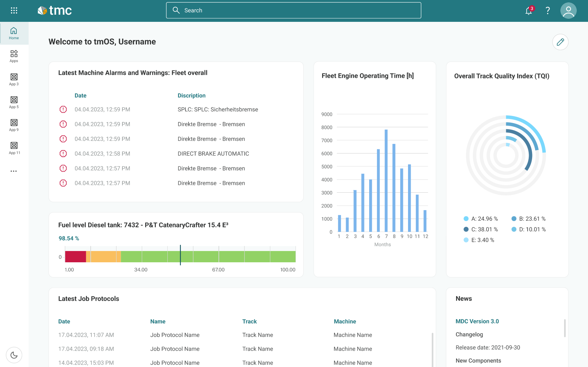This screenshot has height=367, width=588.
Task: Open App 3 in sidebar
Action: click(14, 79)
